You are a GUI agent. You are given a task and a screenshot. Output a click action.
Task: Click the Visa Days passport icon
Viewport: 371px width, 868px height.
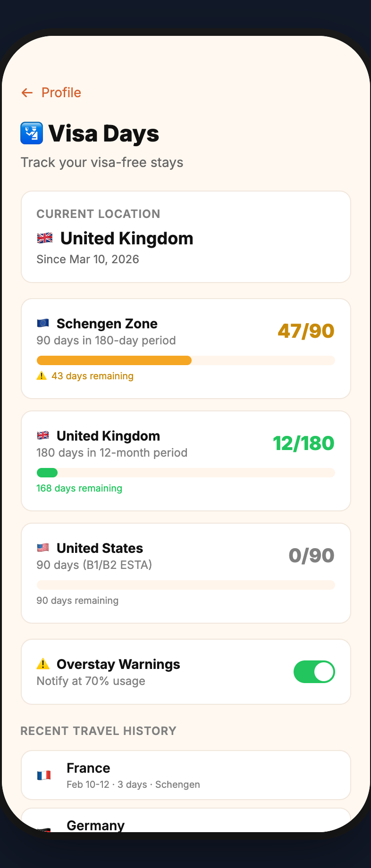(x=31, y=134)
